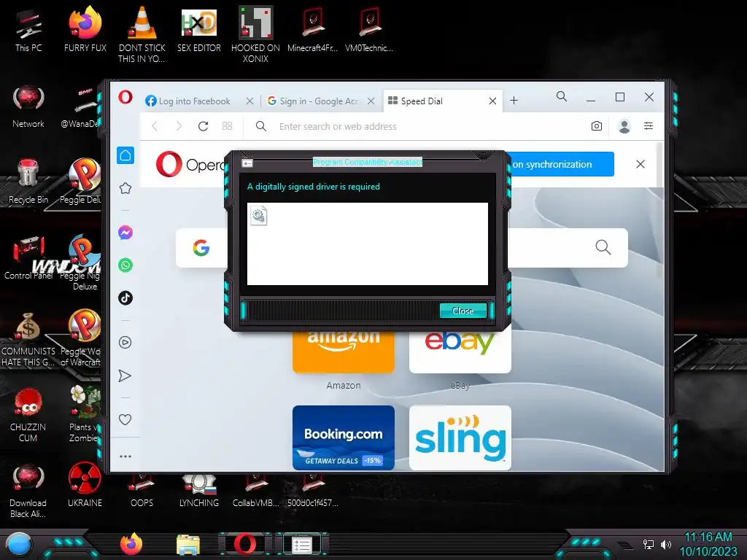Open File Explorer from the taskbar
The width and height of the screenshot is (747, 560).
tap(188, 545)
